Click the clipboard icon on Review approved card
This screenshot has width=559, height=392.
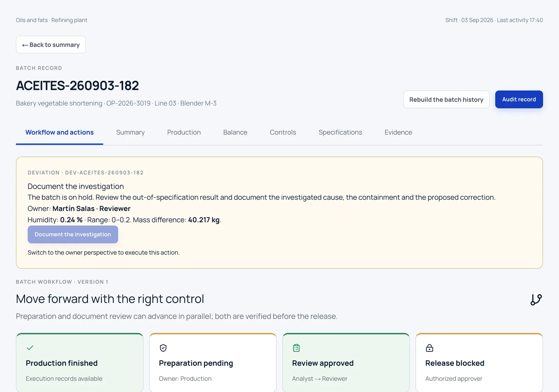pyautogui.click(x=296, y=348)
